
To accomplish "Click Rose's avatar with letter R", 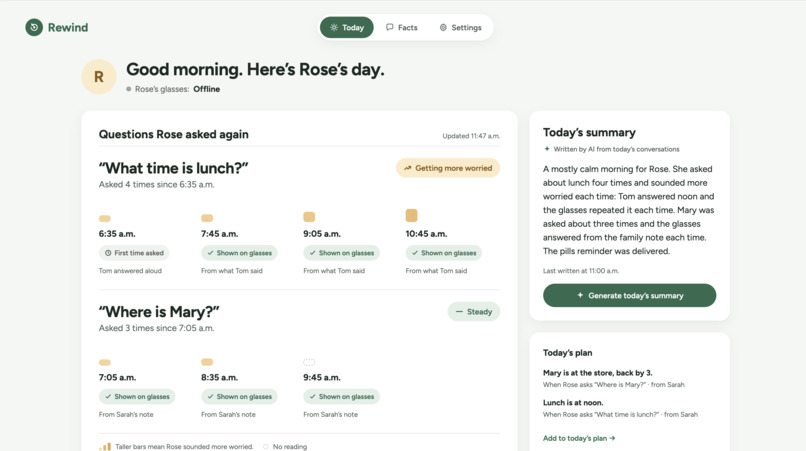I will tap(99, 77).
